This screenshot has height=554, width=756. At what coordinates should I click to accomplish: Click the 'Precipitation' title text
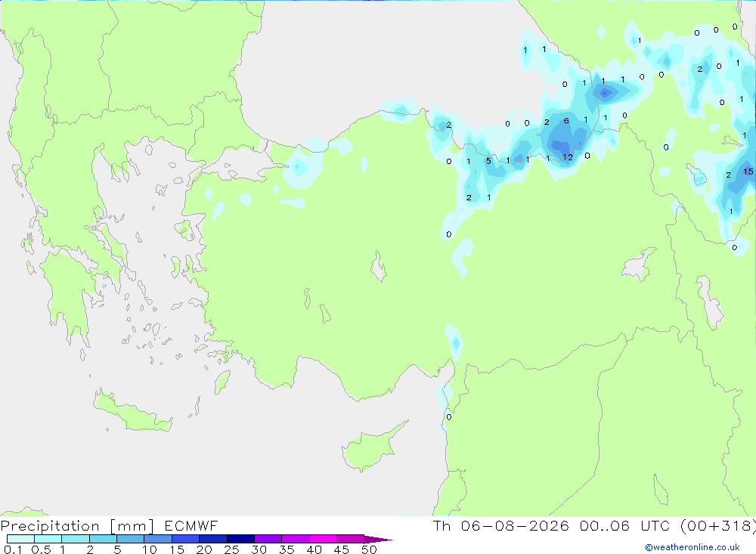pos(50,526)
